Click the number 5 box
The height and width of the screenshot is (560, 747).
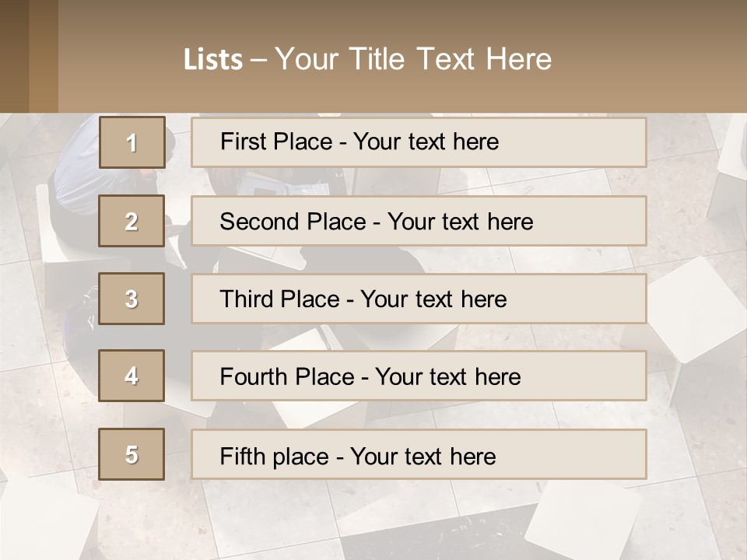click(132, 454)
